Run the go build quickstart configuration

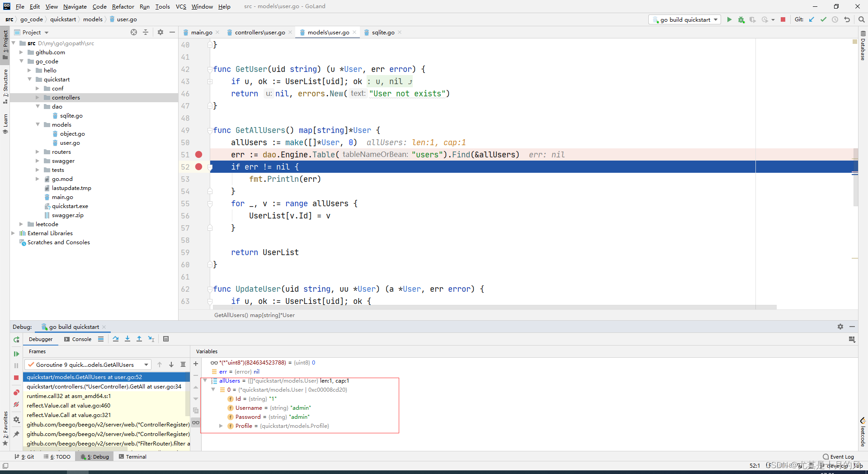(x=729, y=19)
